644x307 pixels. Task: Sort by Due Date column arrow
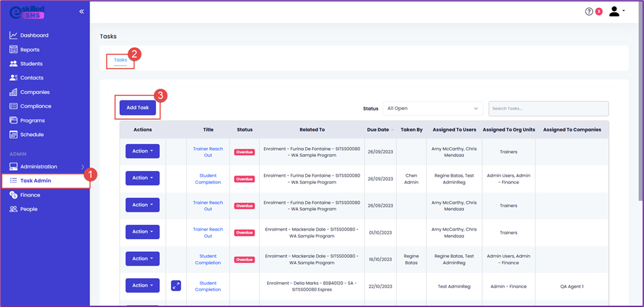click(x=392, y=130)
